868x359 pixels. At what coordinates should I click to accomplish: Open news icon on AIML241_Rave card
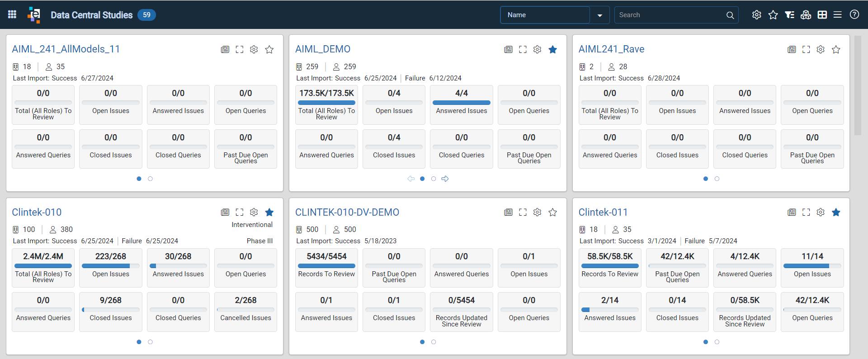792,49
